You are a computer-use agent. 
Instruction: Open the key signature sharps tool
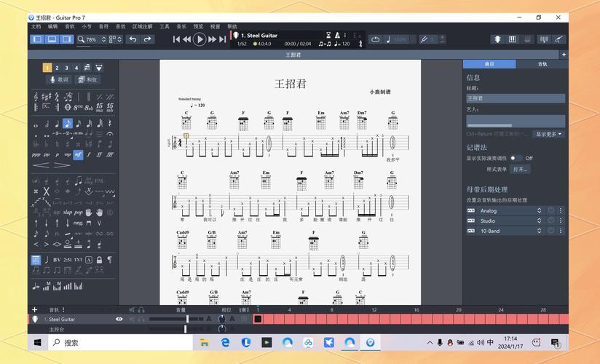(47, 96)
